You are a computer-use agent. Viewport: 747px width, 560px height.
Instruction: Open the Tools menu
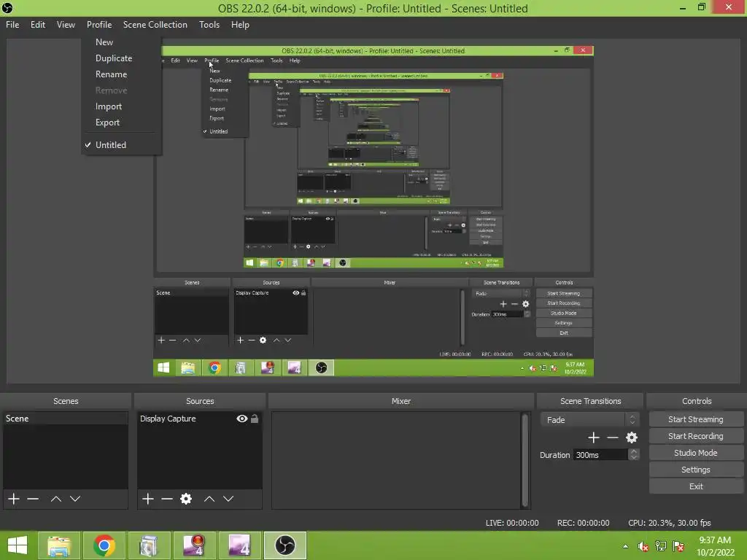(x=209, y=25)
